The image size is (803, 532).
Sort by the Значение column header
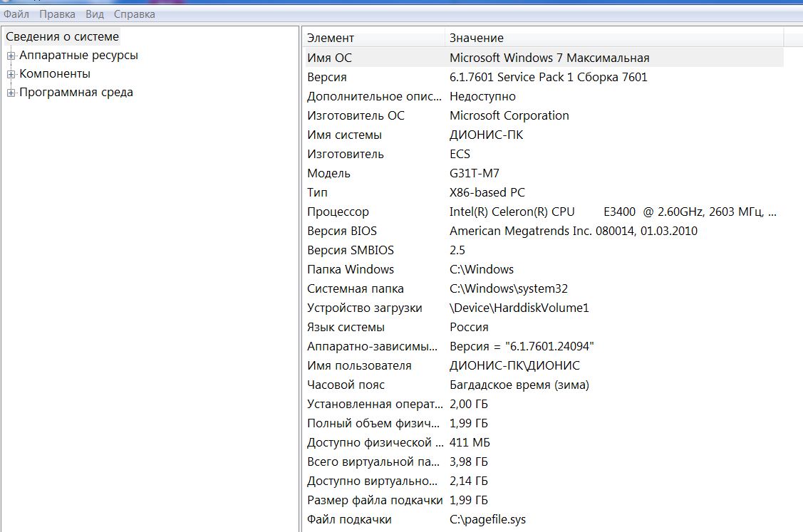(x=614, y=38)
